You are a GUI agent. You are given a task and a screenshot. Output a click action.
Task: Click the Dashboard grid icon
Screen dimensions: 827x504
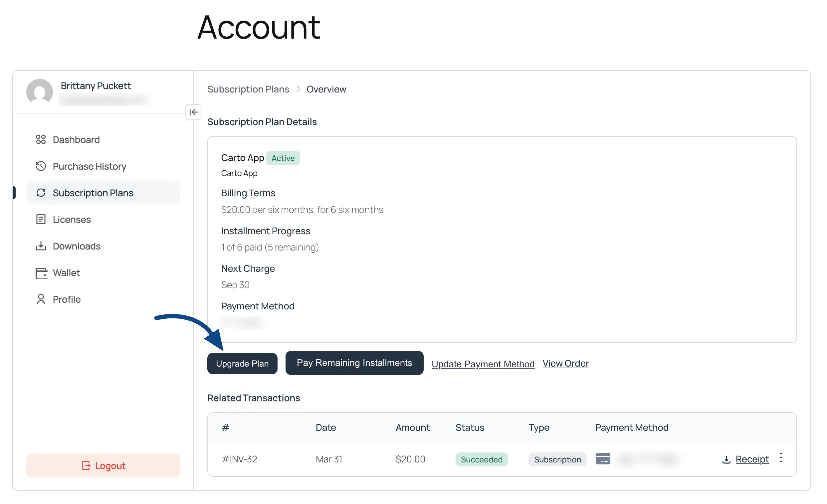(x=41, y=140)
